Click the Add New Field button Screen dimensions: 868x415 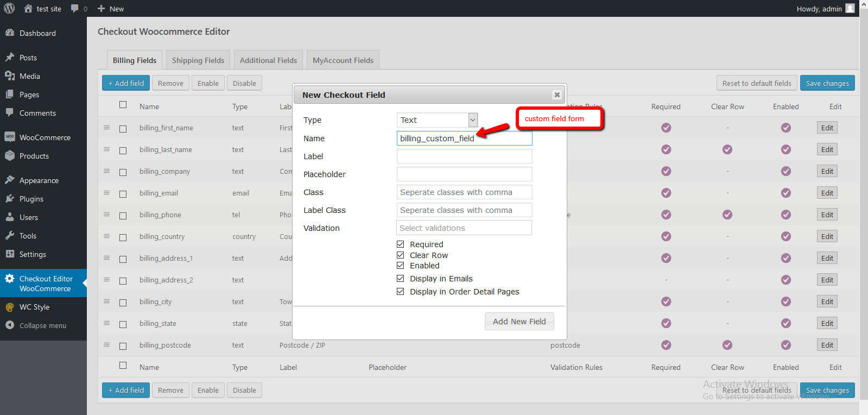(519, 322)
